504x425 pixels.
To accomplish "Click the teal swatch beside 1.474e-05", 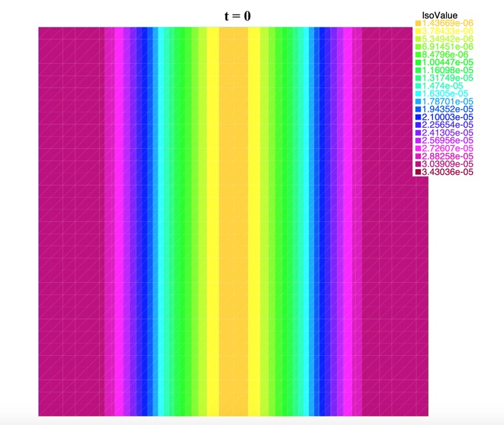I will point(418,86).
